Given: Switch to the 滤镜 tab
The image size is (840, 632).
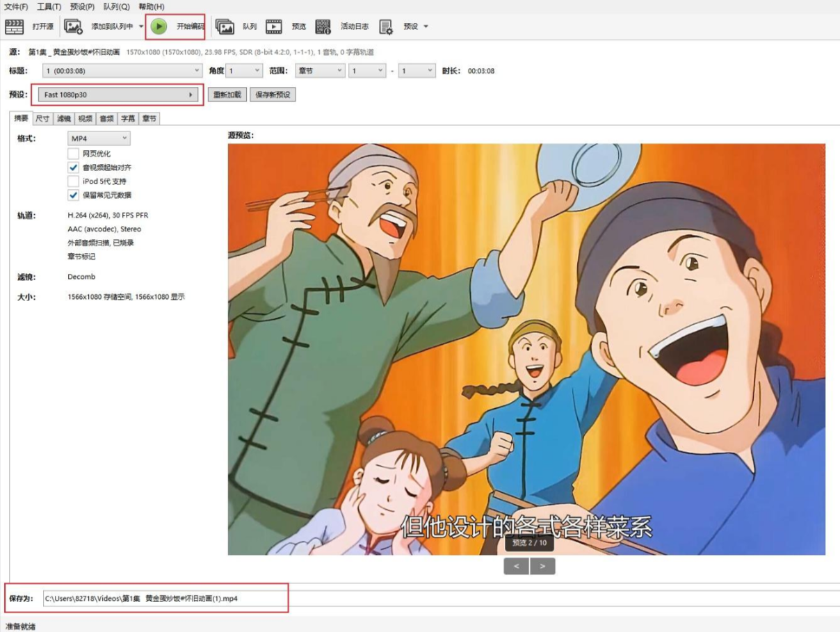Looking at the screenshot, I should point(64,119).
